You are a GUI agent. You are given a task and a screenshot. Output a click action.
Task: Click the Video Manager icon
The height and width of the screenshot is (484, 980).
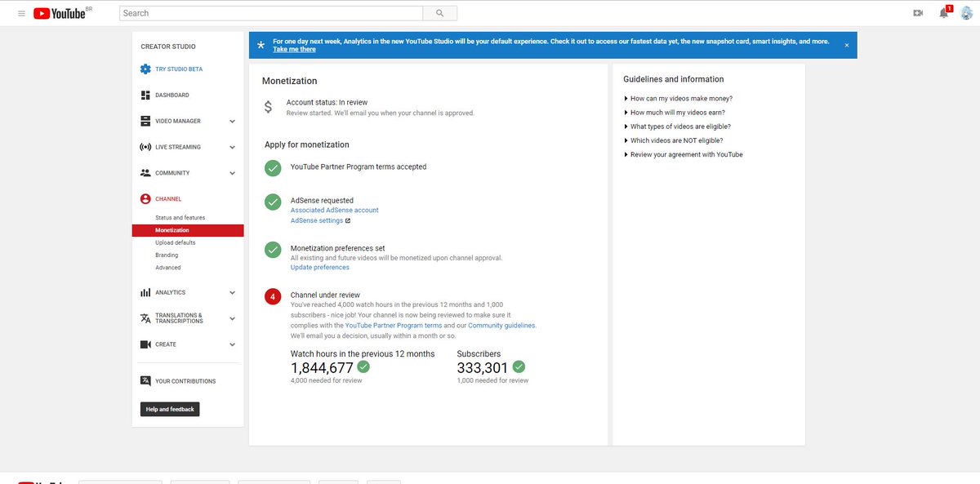click(145, 121)
